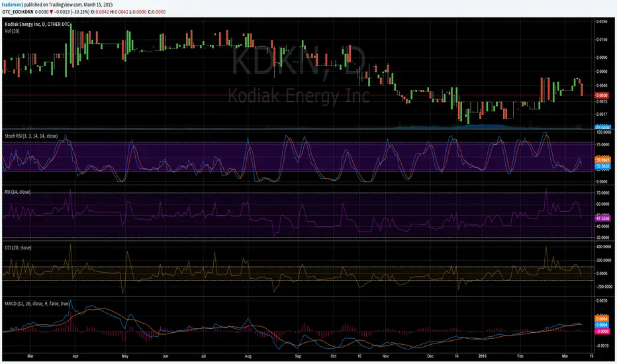Click the Nov label on time axis
Viewport: 617px width, 364px height.
click(x=385, y=356)
